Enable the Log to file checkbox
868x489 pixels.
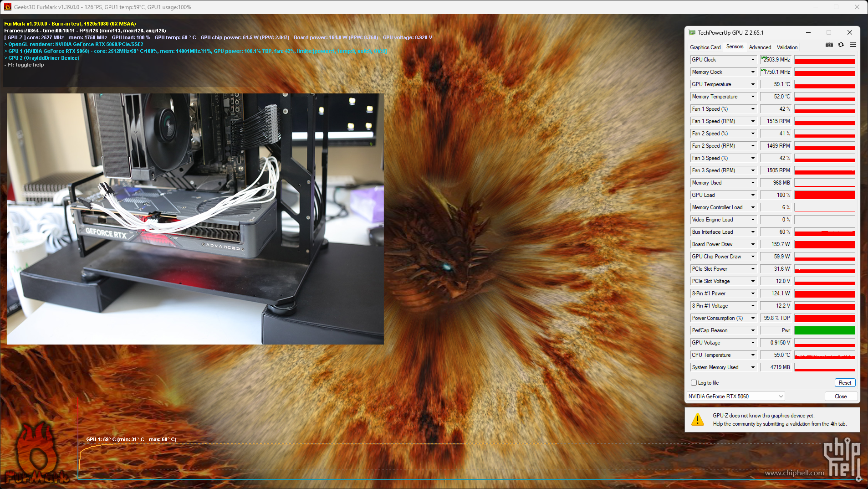(694, 383)
